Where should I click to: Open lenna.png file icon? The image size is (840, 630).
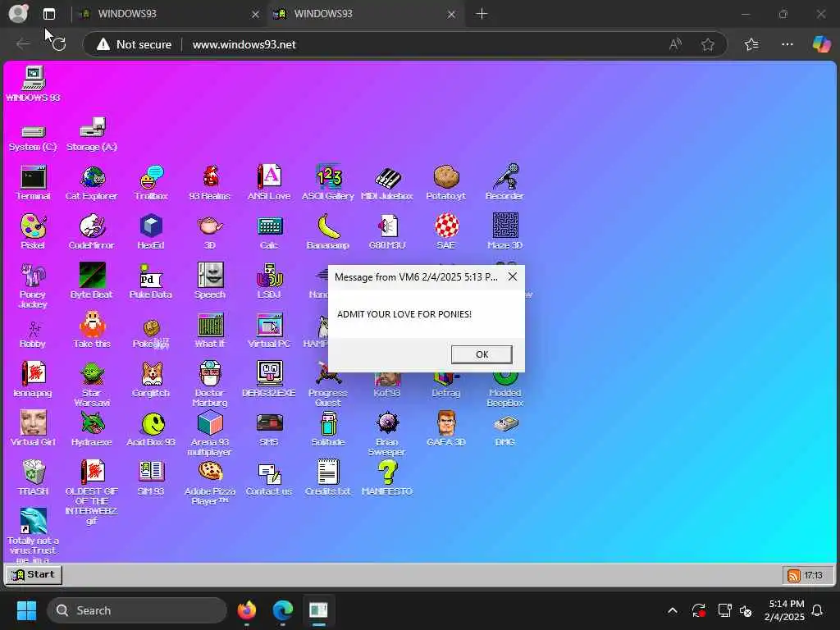point(33,379)
